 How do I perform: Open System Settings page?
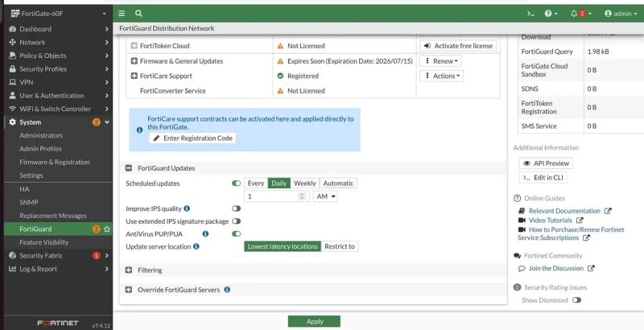pyautogui.click(x=31, y=175)
